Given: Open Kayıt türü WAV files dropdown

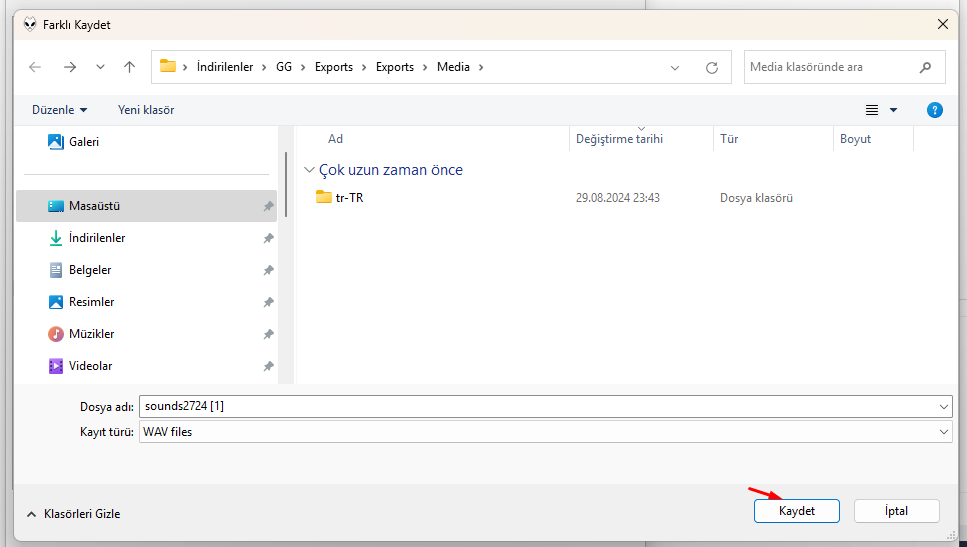Looking at the screenshot, I should coord(546,432).
